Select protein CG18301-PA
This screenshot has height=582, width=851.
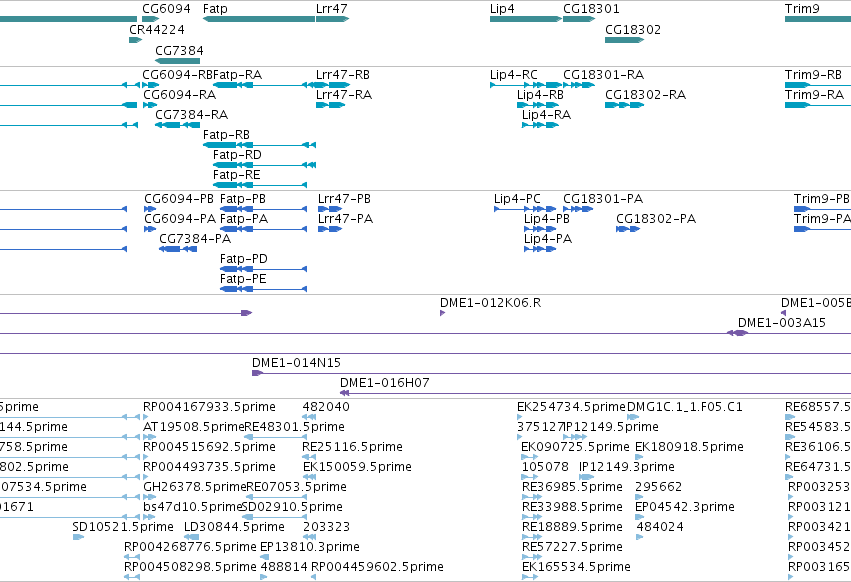click(x=577, y=209)
